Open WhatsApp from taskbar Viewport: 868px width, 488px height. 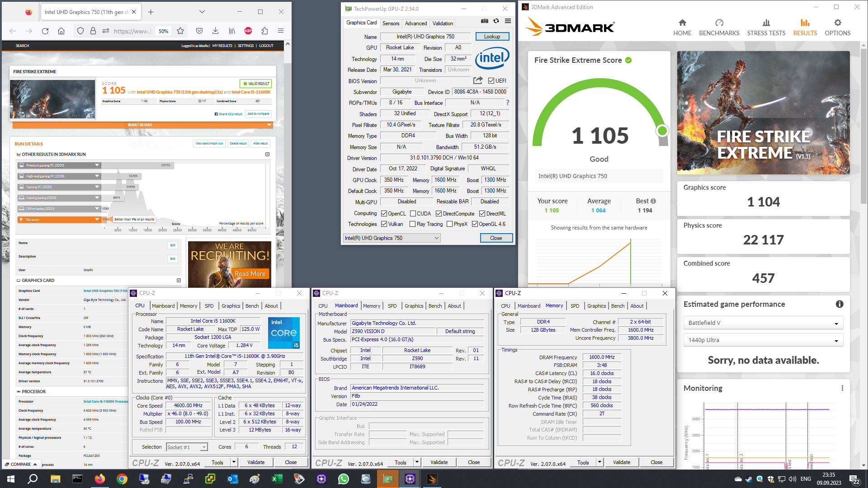pos(344,479)
